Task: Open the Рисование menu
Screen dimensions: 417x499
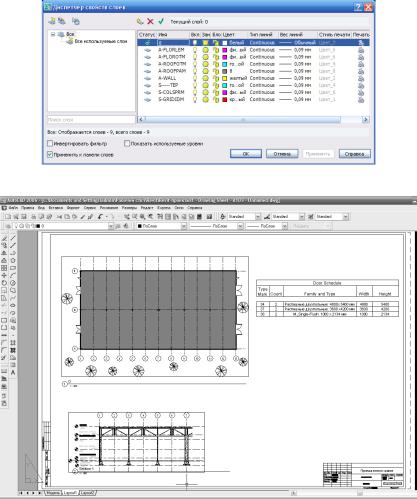Action: [109, 208]
